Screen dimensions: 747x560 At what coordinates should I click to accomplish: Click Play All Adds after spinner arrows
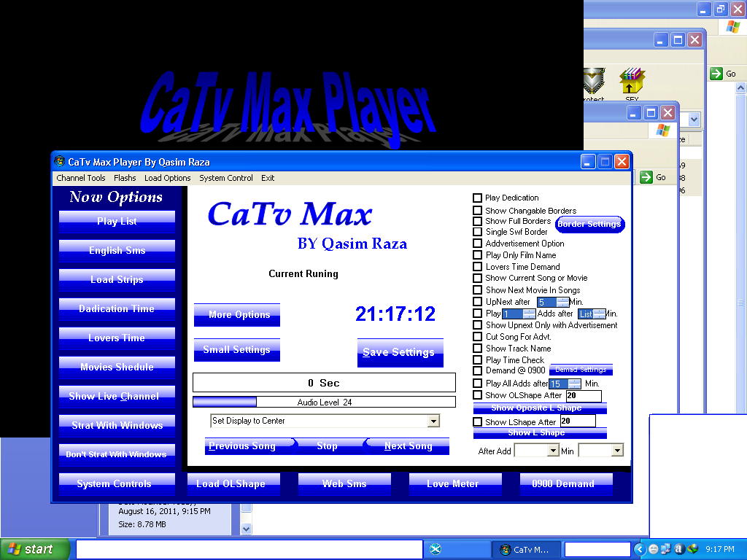[x=575, y=384]
